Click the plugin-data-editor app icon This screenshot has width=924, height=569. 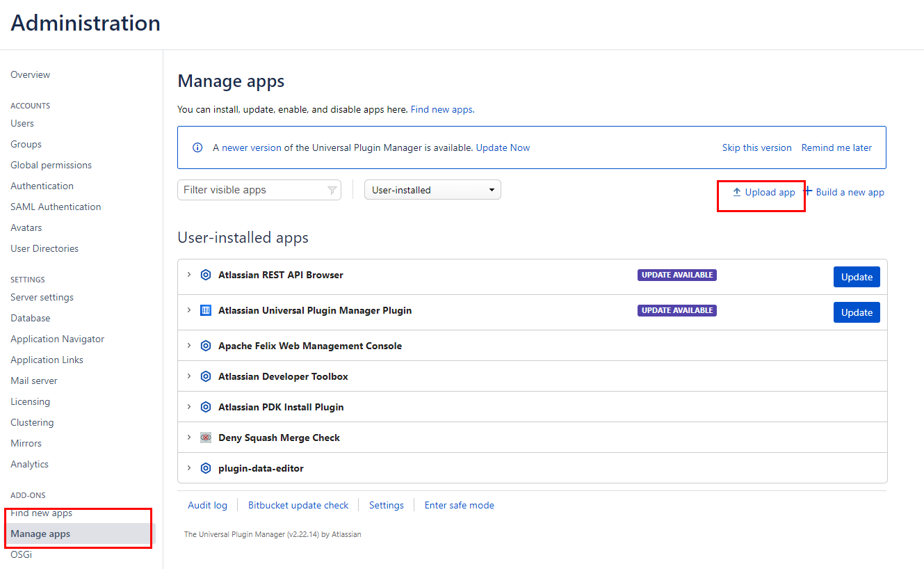pos(206,468)
